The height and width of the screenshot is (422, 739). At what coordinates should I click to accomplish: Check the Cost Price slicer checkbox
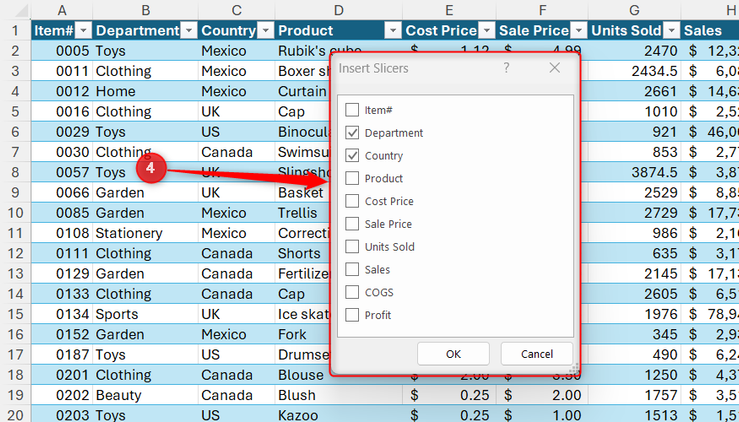[x=352, y=201]
